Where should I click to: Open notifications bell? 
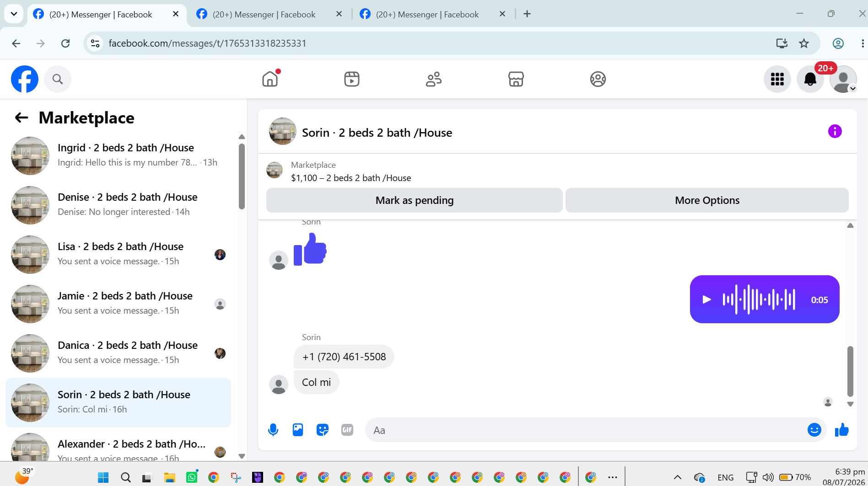[810, 79]
